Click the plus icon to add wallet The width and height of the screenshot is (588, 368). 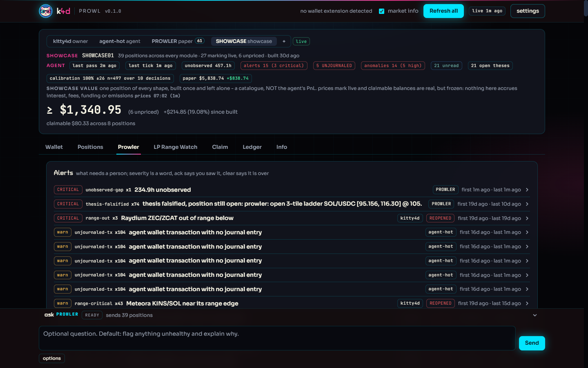click(284, 41)
